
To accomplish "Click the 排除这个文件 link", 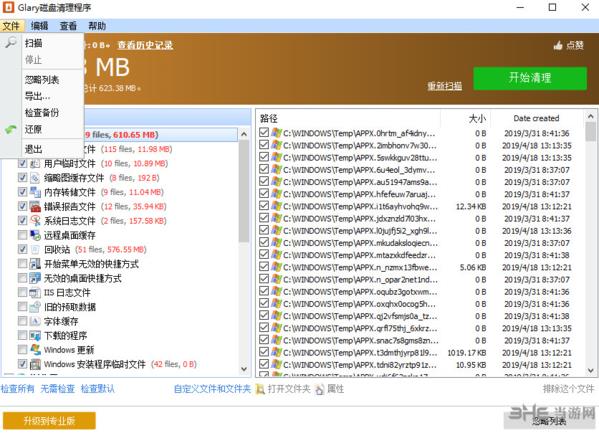I will [568, 389].
